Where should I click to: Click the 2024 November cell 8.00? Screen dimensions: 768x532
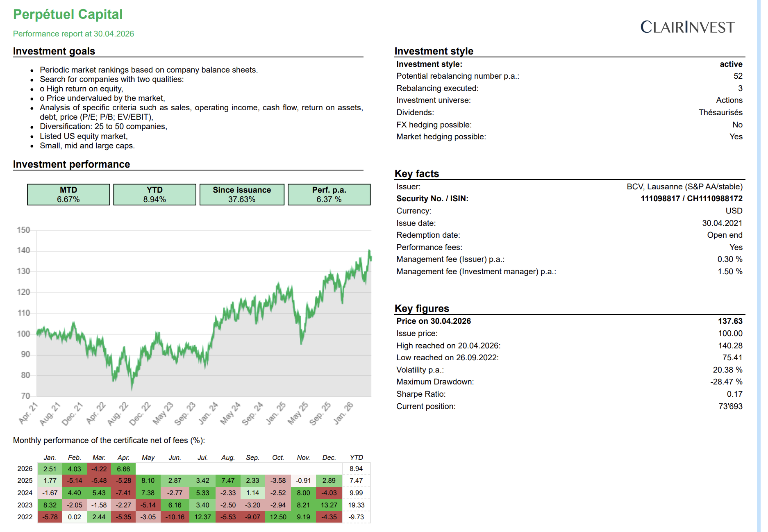(303, 493)
